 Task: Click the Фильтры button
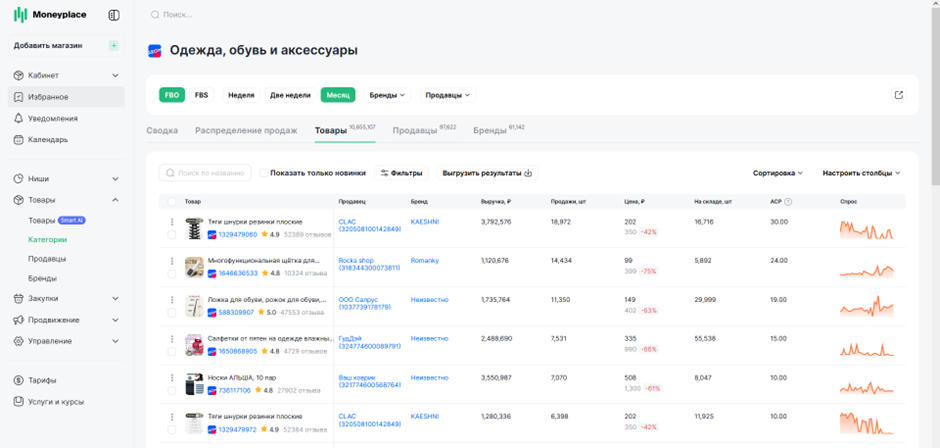pyautogui.click(x=402, y=173)
